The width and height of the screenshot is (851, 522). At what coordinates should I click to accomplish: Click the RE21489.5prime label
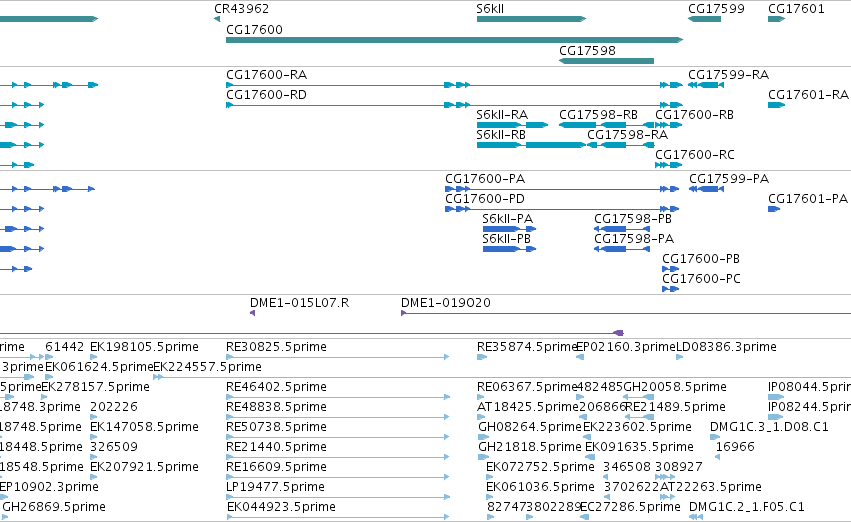coord(675,407)
